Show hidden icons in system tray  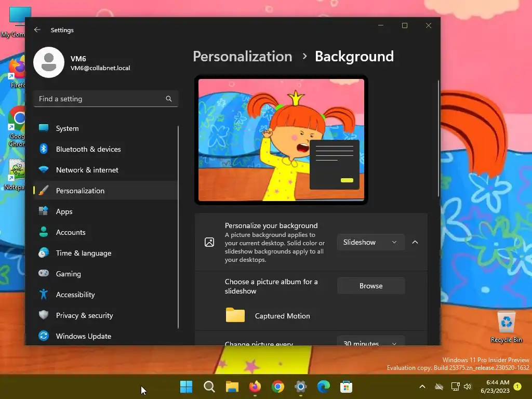point(422,387)
